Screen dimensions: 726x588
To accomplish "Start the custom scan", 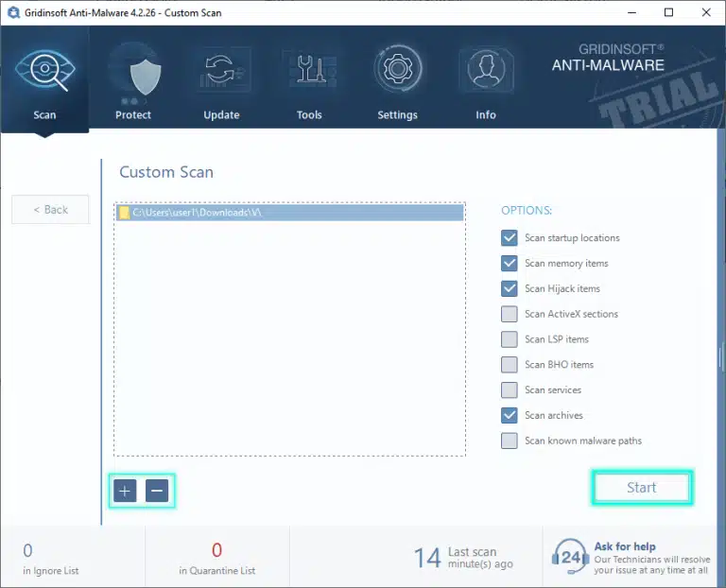I will [x=642, y=488].
